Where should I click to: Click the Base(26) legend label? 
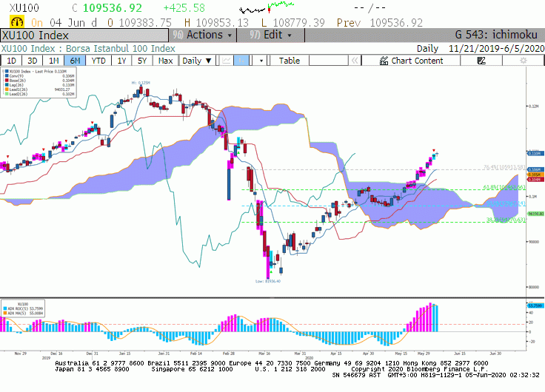point(17,80)
